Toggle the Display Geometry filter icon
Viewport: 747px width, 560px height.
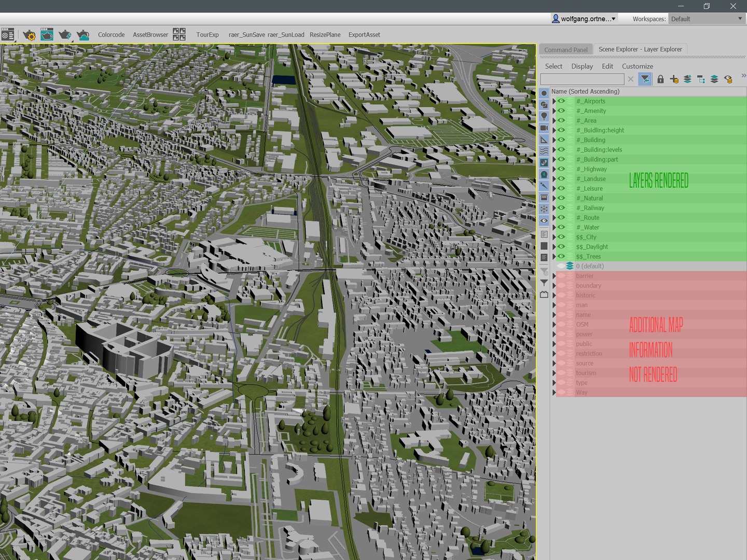pyautogui.click(x=544, y=93)
